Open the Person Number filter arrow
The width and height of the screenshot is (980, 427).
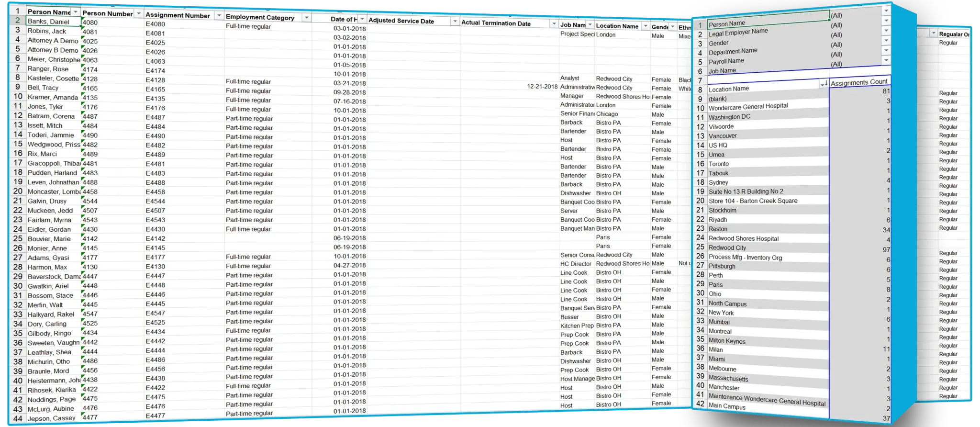click(x=138, y=14)
